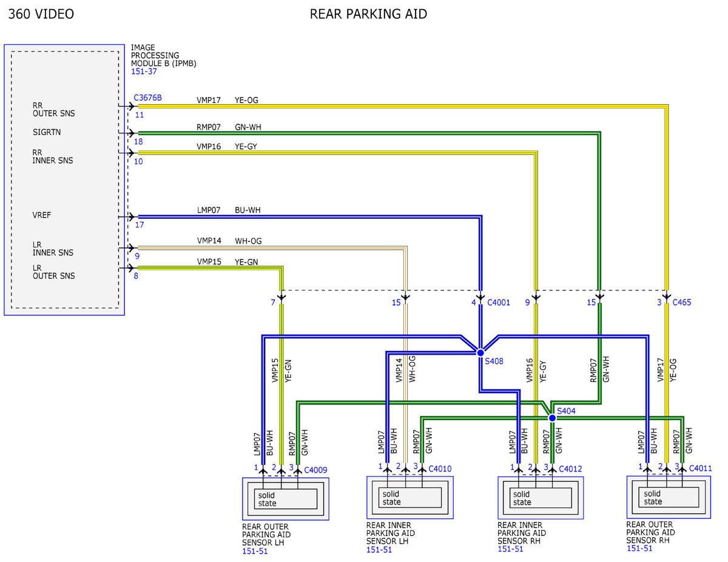Click the horizontal YE-OG color code at top

[x=246, y=100]
